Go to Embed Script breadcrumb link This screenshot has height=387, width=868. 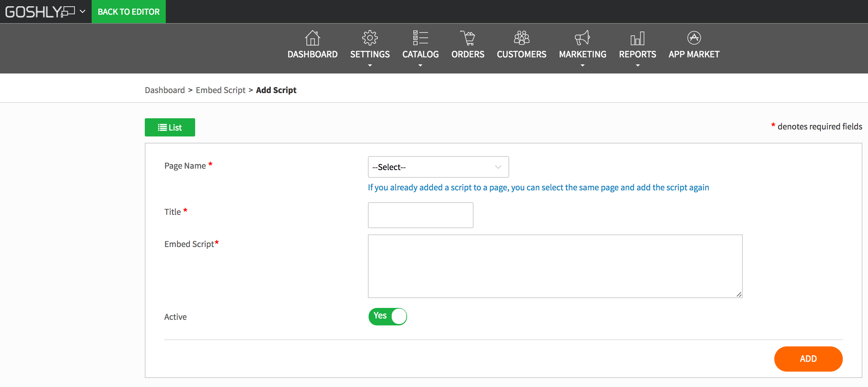[x=220, y=90]
